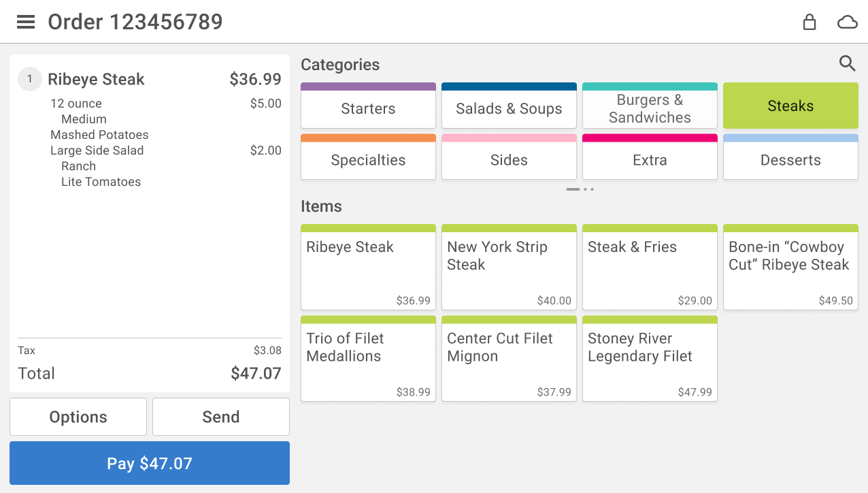The width and height of the screenshot is (868, 493).
Task: Click the cloud sync icon
Action: [x=847, y=22]
